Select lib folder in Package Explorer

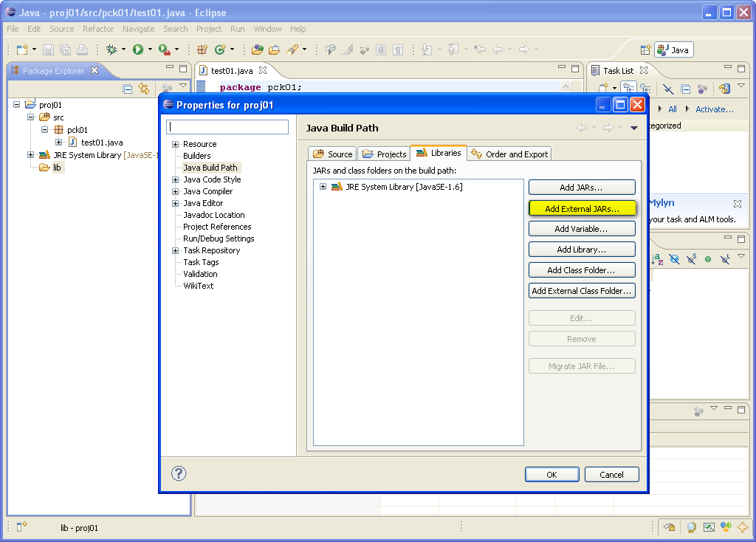click(57, 168)
